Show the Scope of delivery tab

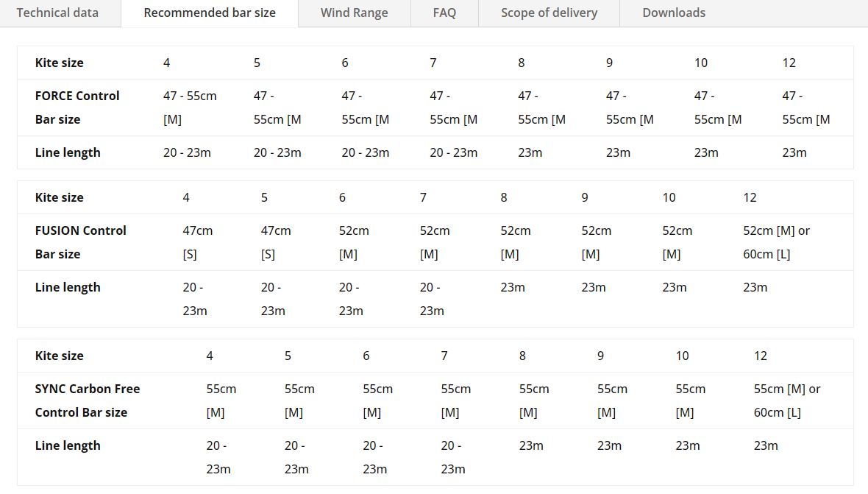point(549,13)
